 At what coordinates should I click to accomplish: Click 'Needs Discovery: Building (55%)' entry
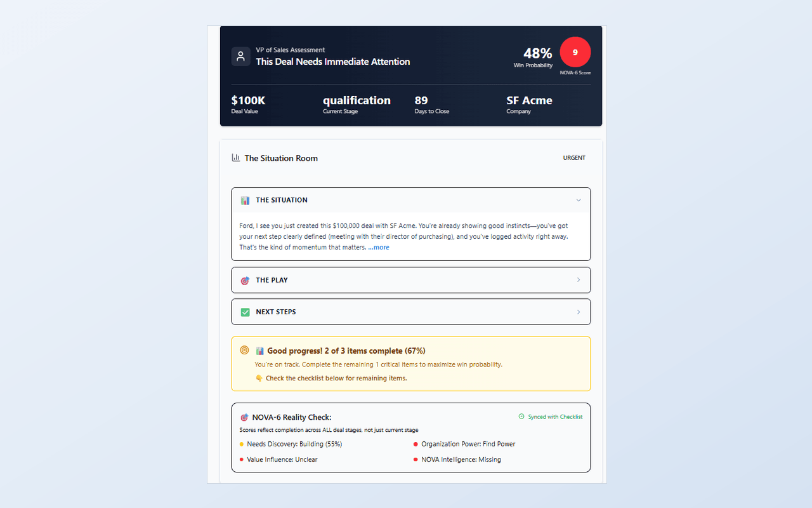(294, 444)
